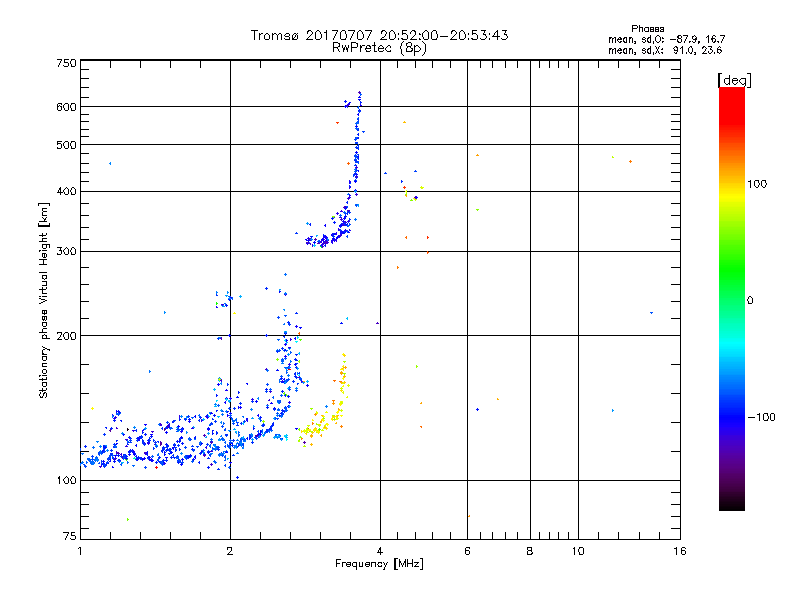The image size is (800, 600).
Task: Click the y-axis tick label "750"
Action: click(66, 63)
